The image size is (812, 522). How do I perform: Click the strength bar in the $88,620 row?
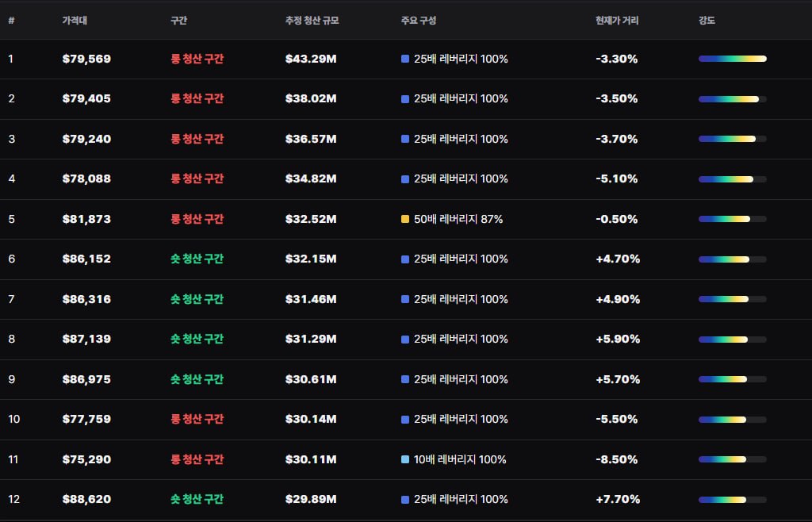coord(732,500)
